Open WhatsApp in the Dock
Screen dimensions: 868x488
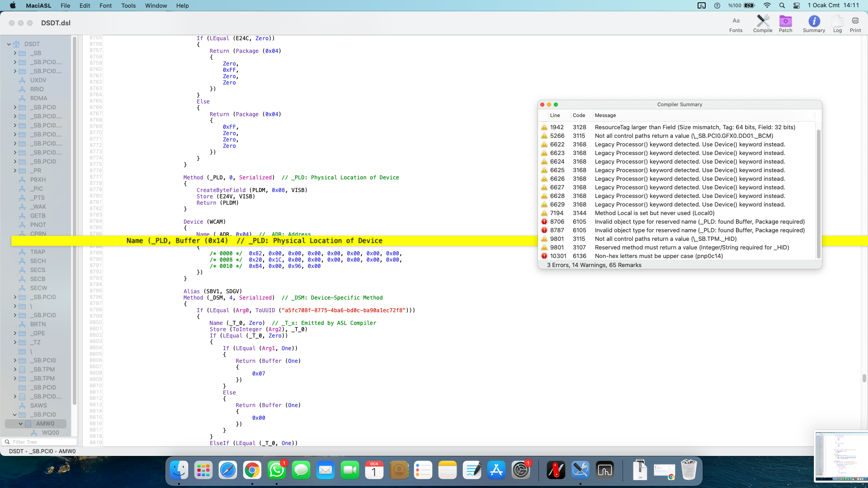click(277, 470)
